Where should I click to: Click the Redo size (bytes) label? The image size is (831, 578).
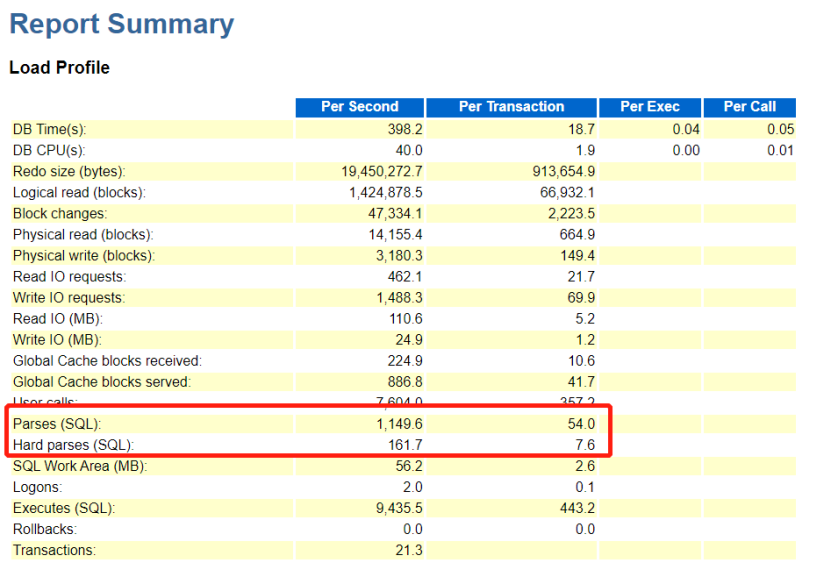point(69,171)
